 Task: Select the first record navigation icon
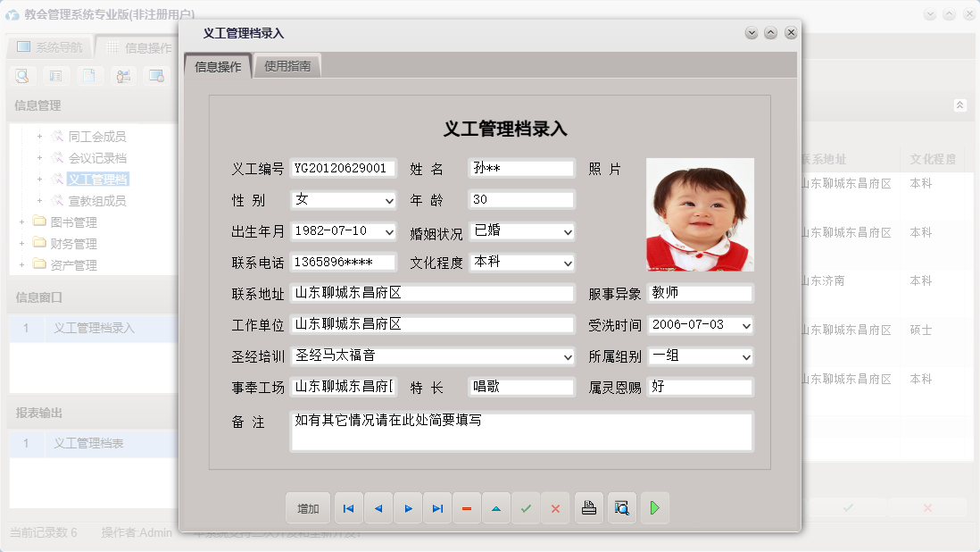pyautogui.click(x=348, y=507)
